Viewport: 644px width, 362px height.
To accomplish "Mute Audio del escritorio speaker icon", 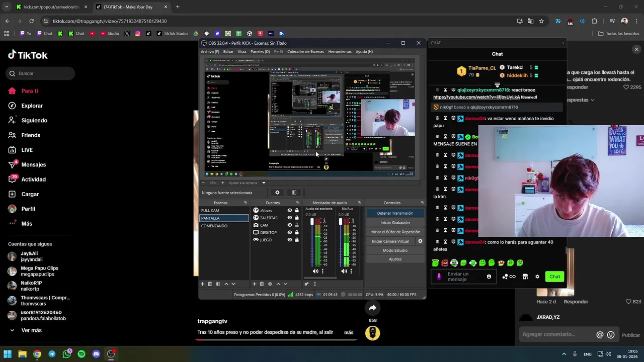I will pyautogui.click(x=315, y=271).
